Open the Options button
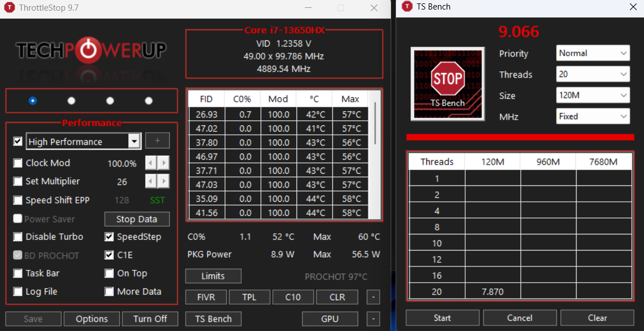 [92, 319]
